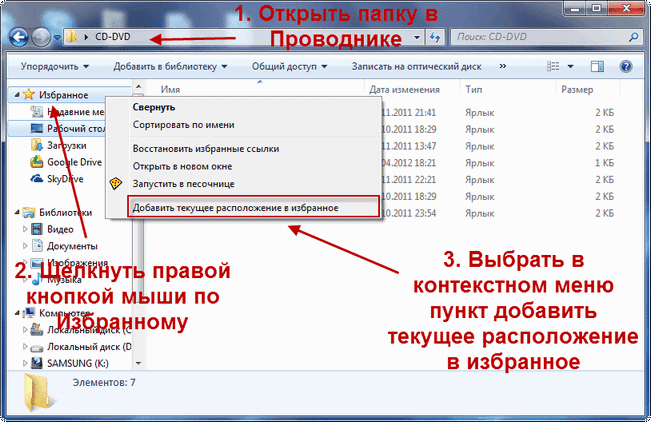Expand the Видео library node

click(x=25, y=229)
